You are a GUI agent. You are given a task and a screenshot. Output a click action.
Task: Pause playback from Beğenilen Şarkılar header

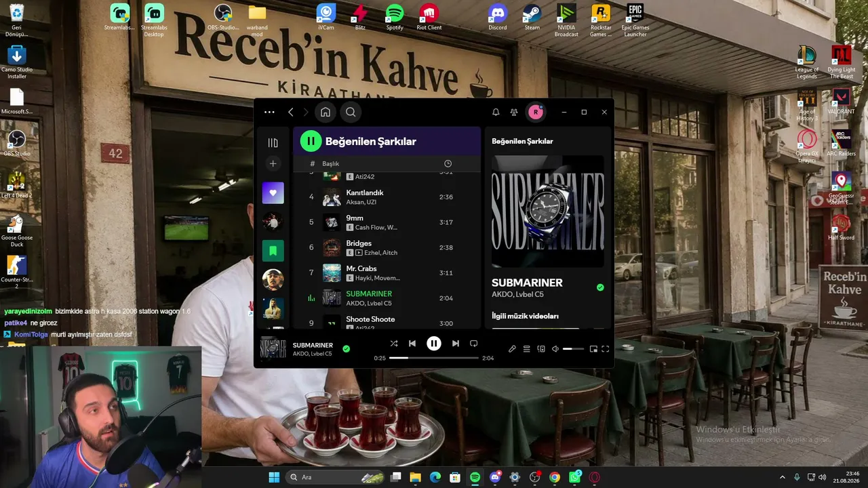tap(311, 141)
